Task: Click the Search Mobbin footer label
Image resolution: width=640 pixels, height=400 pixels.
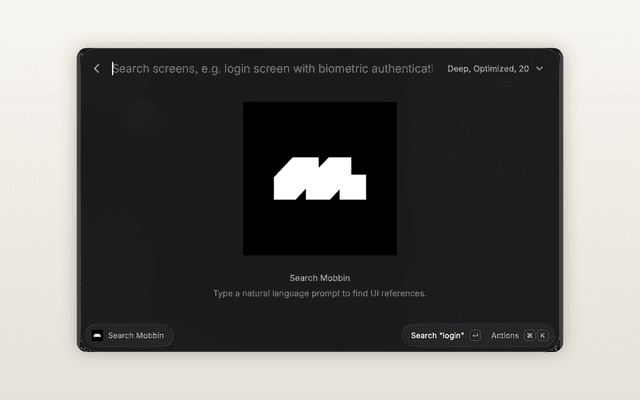Action: coord(136,336)
